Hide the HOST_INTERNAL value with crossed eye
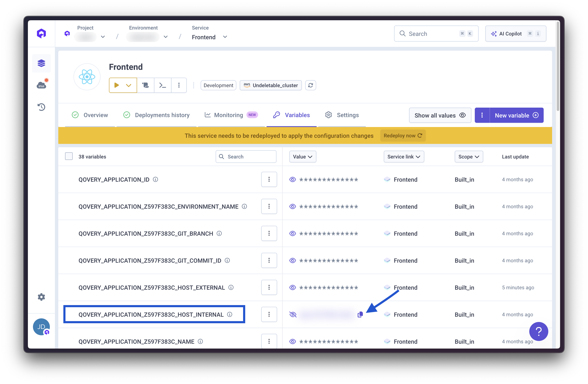 (293, 314)
